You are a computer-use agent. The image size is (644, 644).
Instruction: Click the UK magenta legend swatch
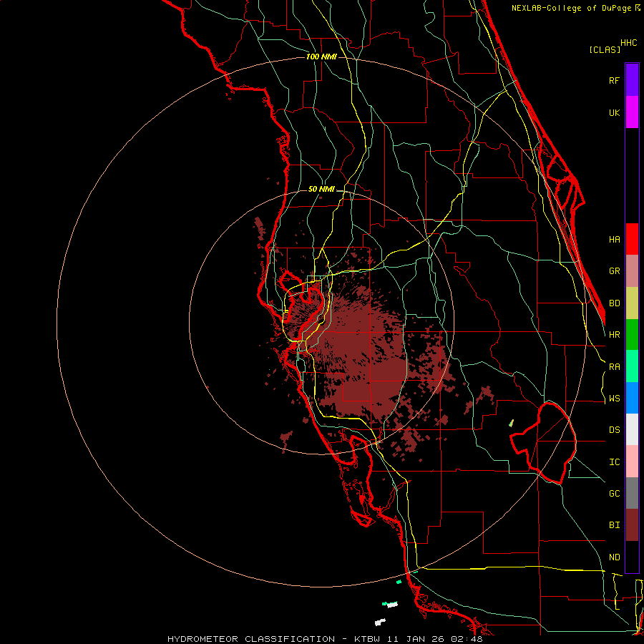point(632,112)
